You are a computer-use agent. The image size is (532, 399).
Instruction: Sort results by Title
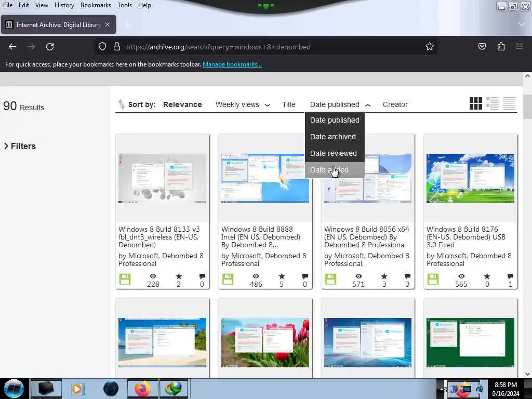[289, 104]
